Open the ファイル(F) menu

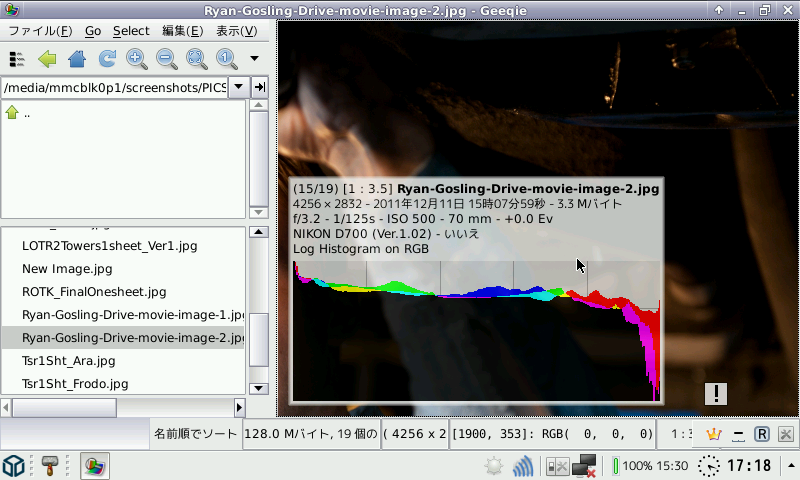40,31
